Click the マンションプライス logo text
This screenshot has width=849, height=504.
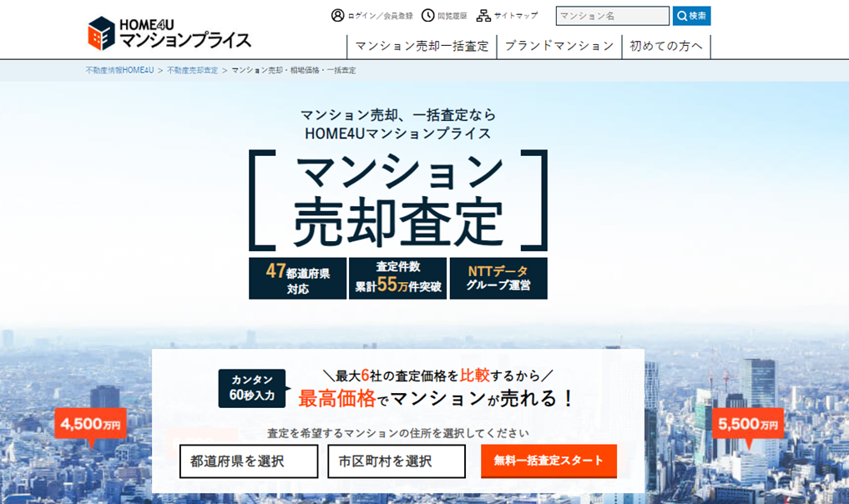coord(185,40)
